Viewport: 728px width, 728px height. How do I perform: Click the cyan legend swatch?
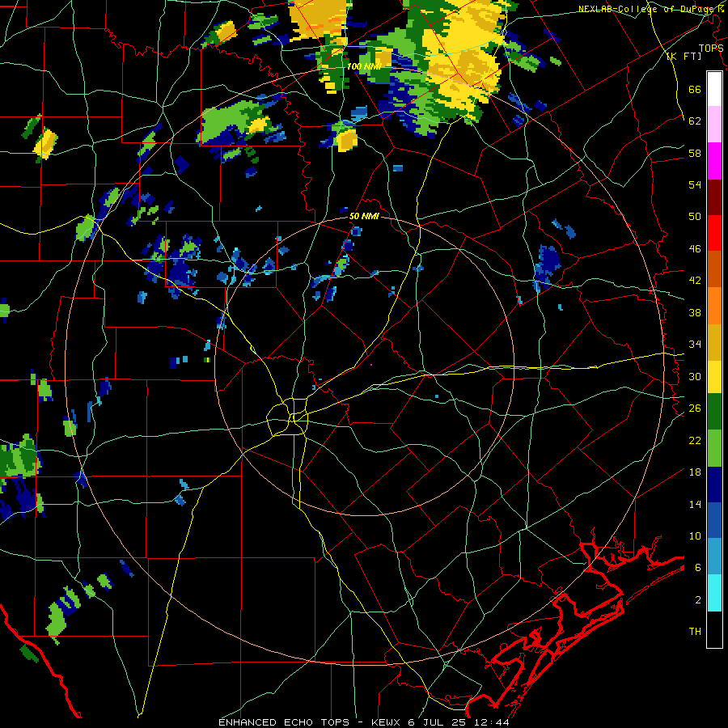pos(714,594)
